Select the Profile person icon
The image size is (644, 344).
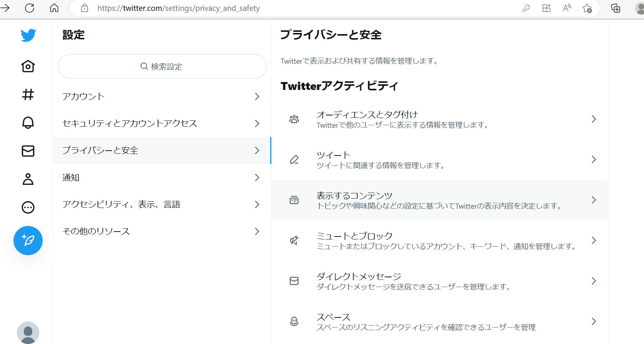coord(28,179)
